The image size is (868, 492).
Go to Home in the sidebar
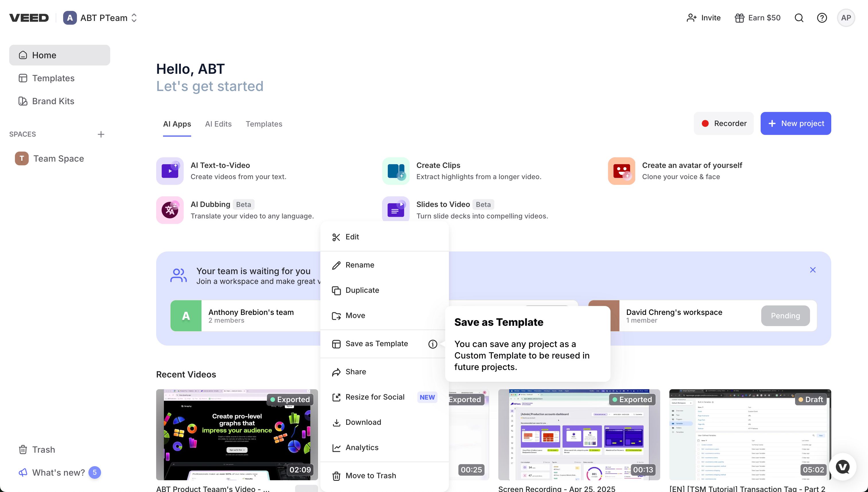click(x=59, y=55)
